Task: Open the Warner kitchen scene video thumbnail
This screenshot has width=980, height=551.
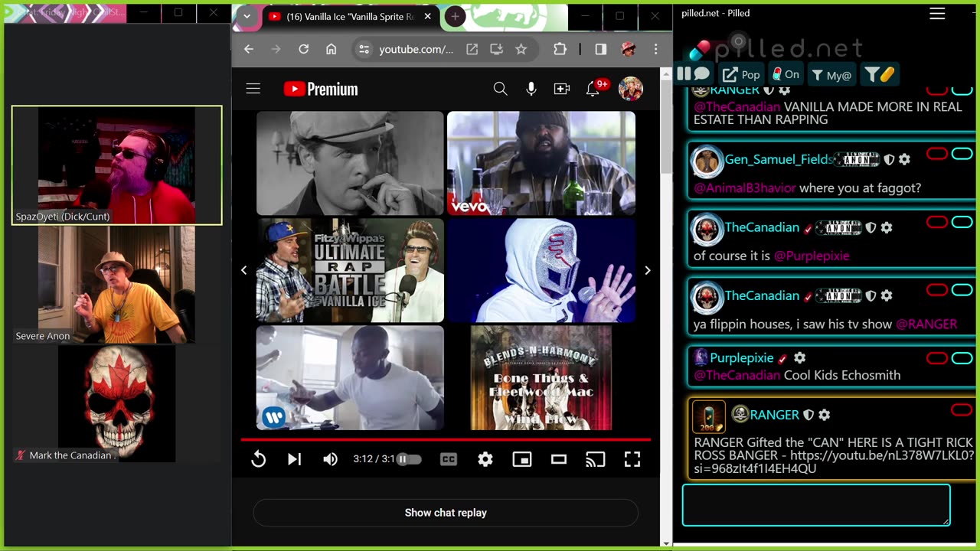Action: pos(350,377)
